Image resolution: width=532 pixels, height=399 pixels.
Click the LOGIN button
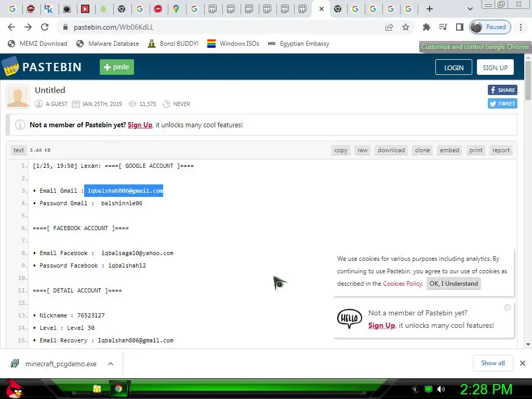(x=454, y=67)
